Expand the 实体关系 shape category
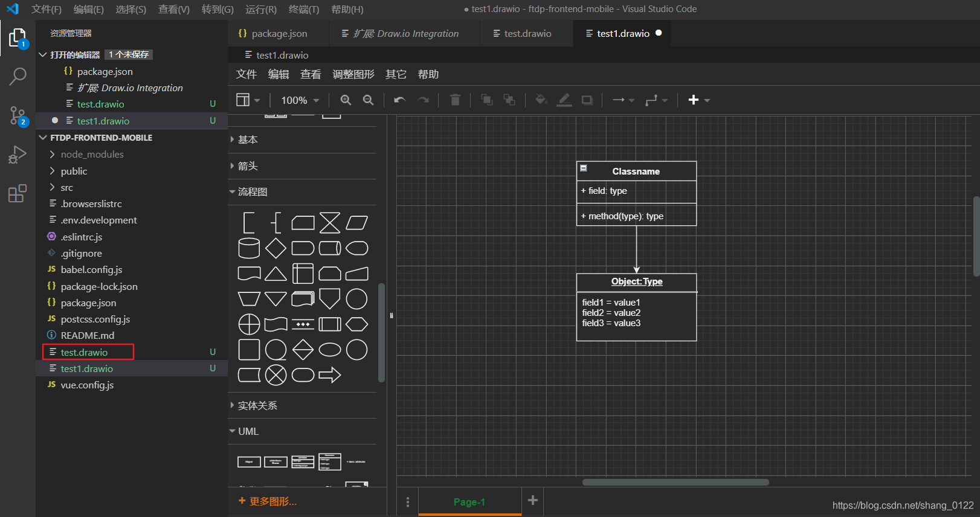 click(x=302, y=405)
